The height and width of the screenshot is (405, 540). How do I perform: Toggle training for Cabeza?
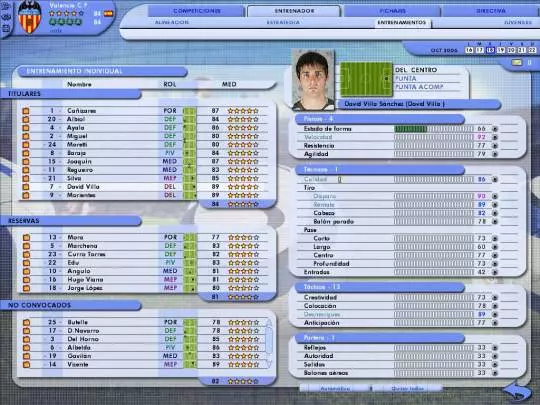click(x=495, y=213)
